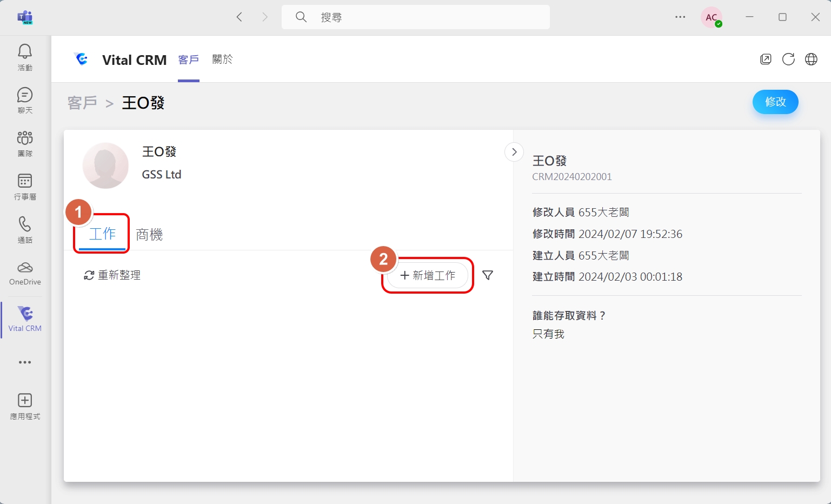
Task: Expand more apps ellipsis in sidebar
Action: [25, 362]
